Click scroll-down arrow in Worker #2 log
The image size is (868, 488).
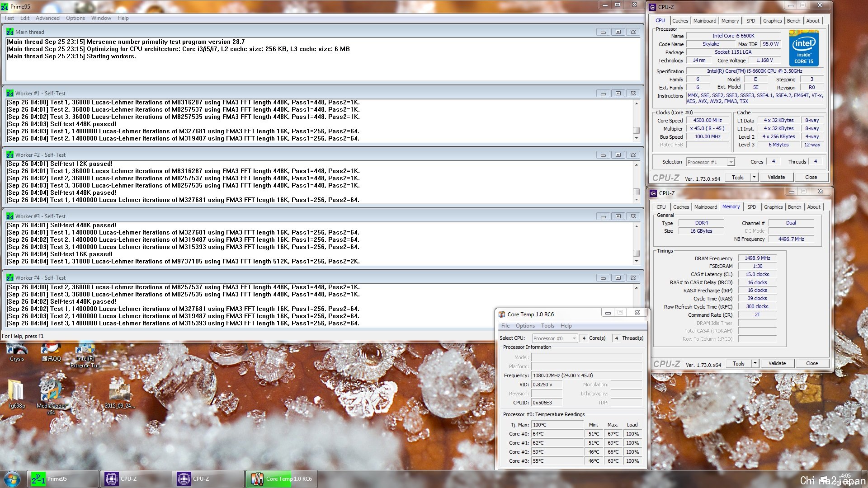click(637, 200)
